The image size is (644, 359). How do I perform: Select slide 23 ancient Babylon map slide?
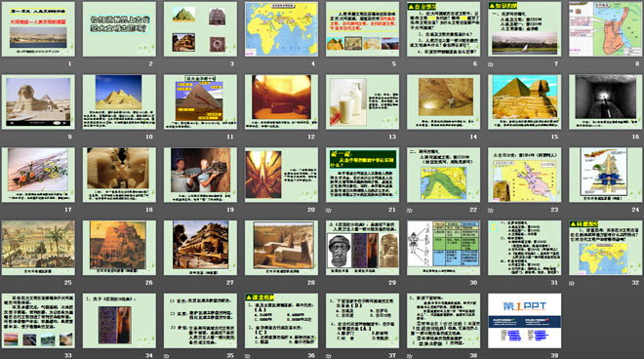[525, 175]
